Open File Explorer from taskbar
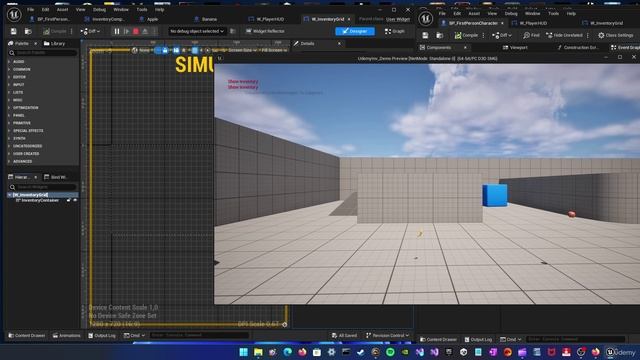Image resolution: width=640 pixels, height=360 pixels. (258, 352)
